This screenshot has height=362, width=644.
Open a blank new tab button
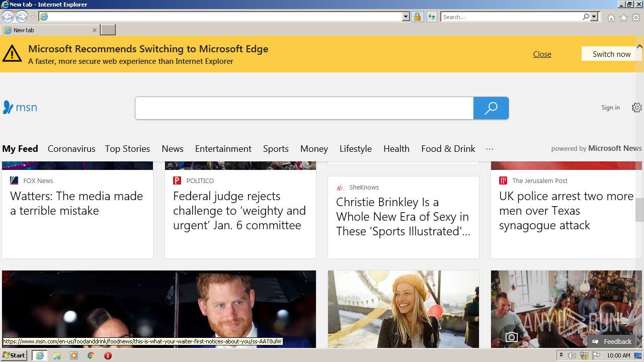pyautogui.click(x=108, y=30)
